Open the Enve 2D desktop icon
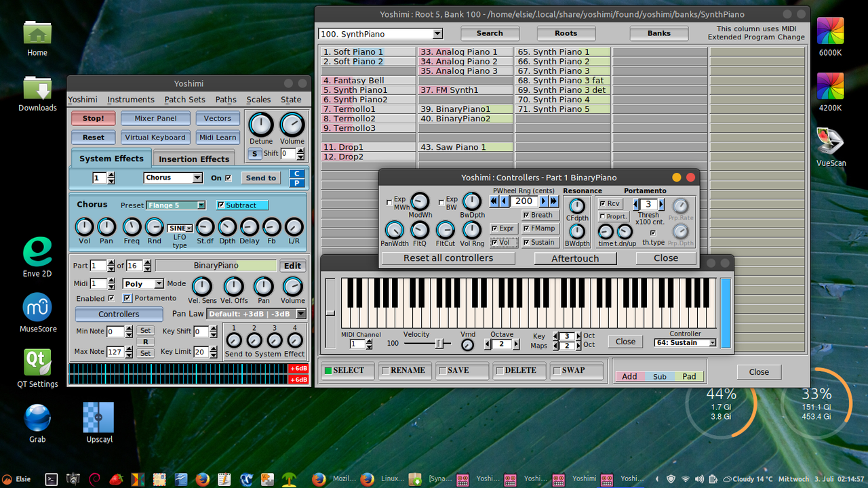The width and height of the screenshot is (868, 488). [37, 252]
